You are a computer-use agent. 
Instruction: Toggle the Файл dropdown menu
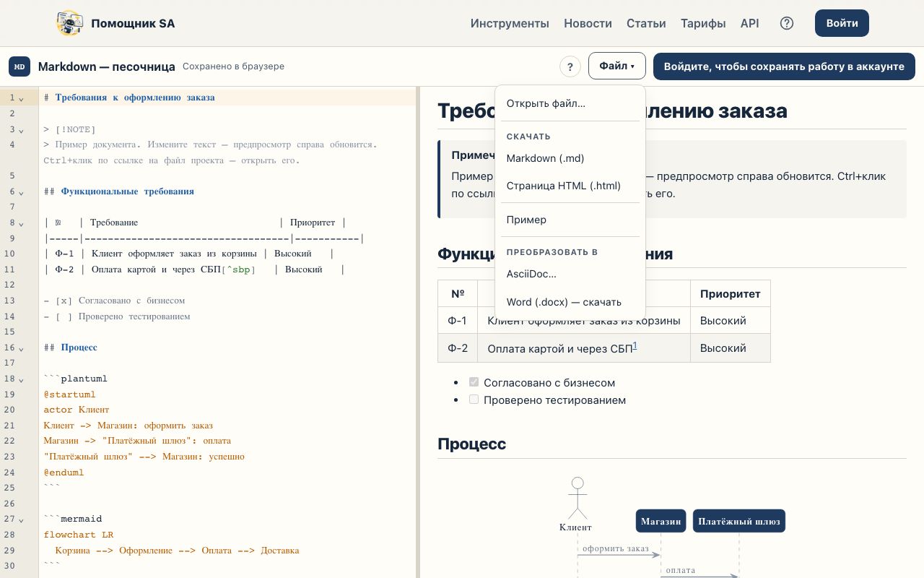click(617, 66)
